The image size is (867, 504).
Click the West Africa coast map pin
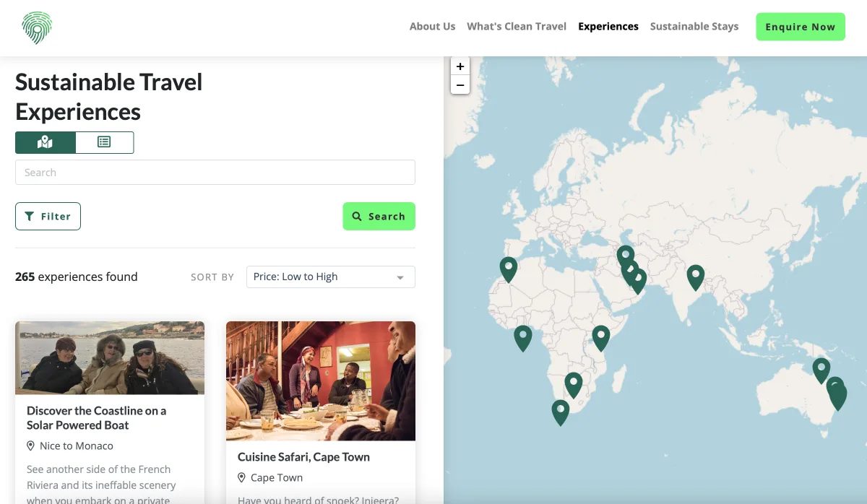(x=523, y=338)
